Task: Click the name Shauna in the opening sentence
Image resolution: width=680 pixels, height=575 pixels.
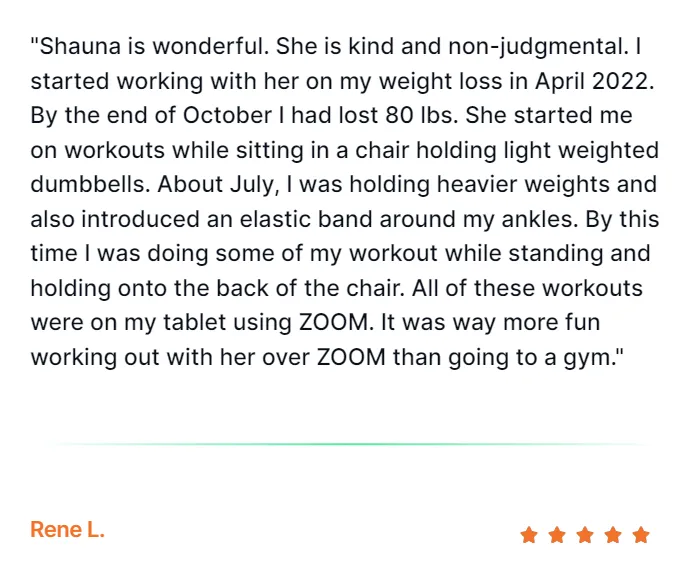Action: (80, 46)
